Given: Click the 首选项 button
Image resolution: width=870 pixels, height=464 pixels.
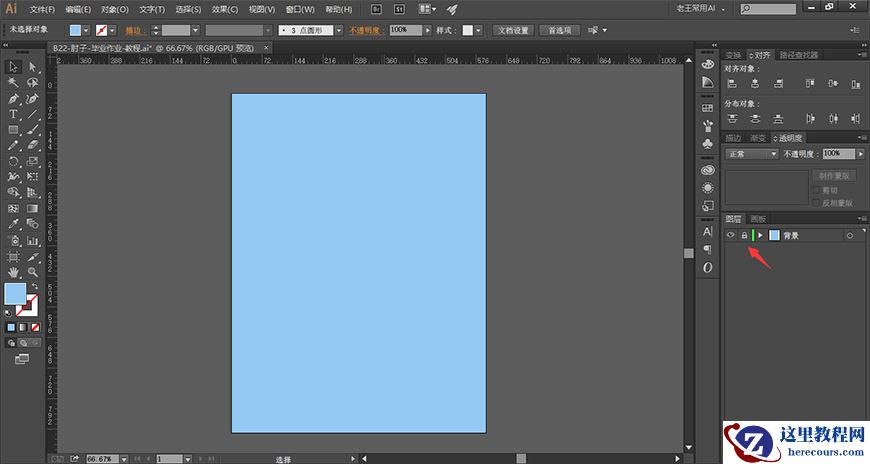Looking at the screenshot, I should click(x=559, y=30).
